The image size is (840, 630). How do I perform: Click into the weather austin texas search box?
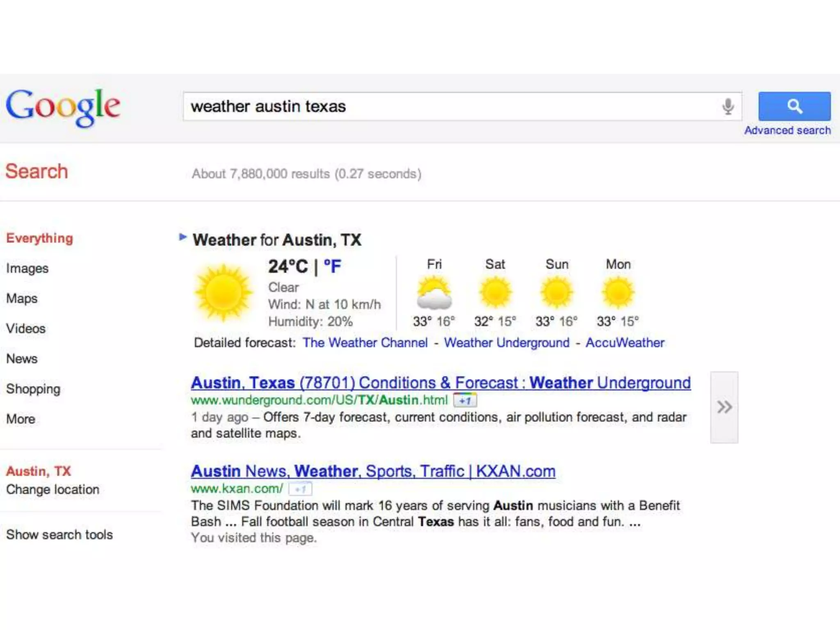[451, 107]
